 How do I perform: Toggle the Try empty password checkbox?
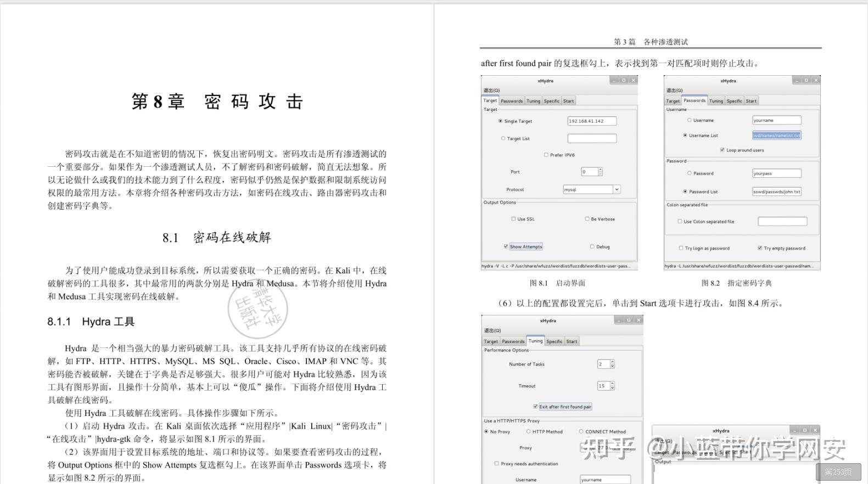[760, 248]
